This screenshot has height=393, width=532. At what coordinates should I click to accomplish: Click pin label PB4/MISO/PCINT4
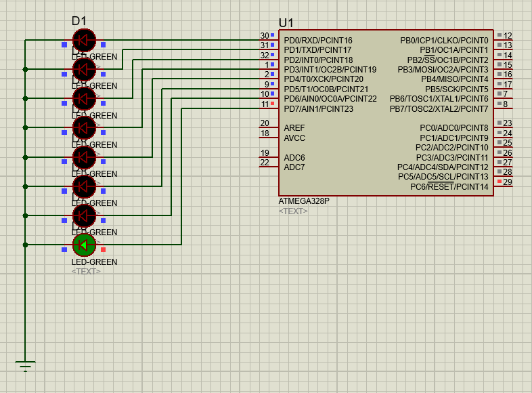click(455, 79)
